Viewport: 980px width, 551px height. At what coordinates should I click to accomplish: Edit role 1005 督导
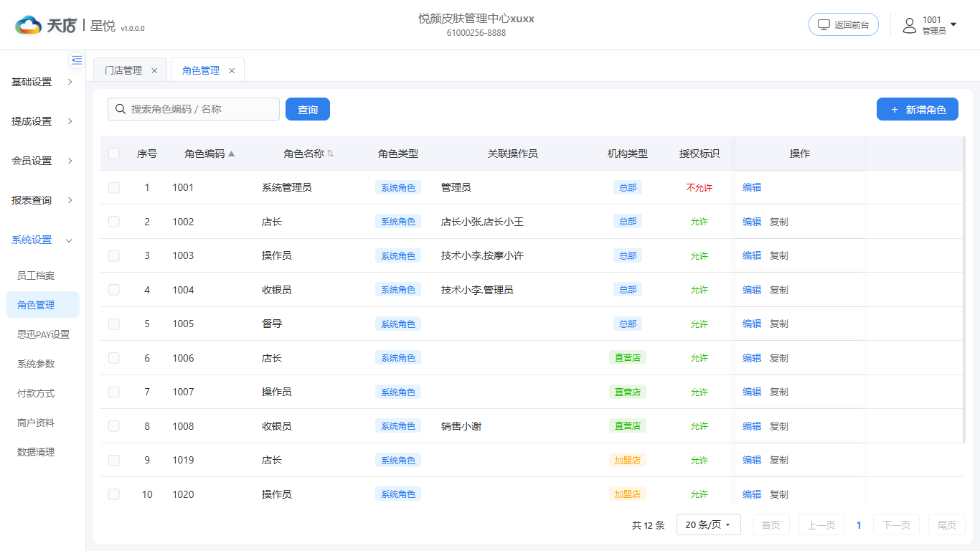click(752, 324)
